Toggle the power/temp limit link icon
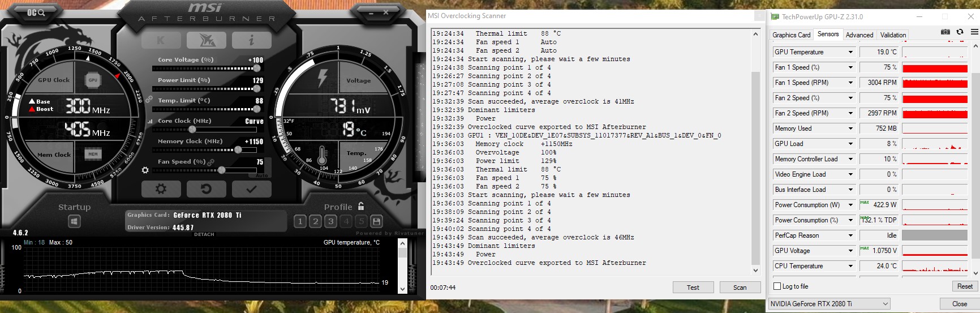This screenshot has height=313, width=980. coord(149,99)
